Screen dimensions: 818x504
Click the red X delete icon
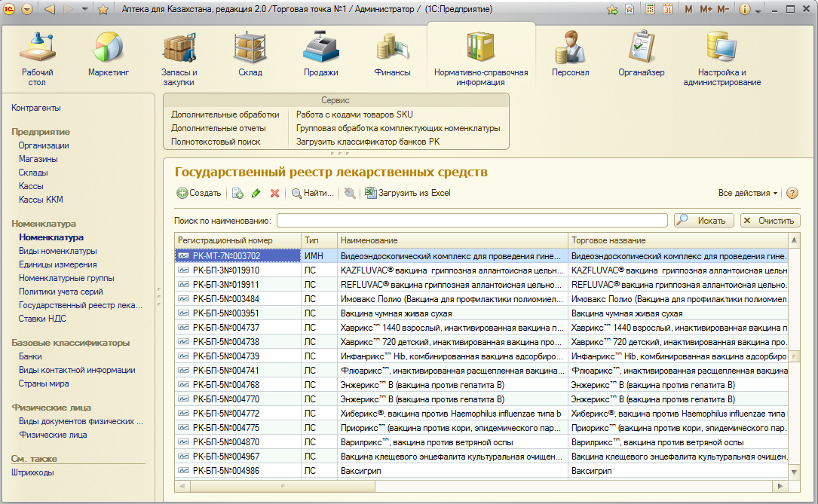(274, 193)
